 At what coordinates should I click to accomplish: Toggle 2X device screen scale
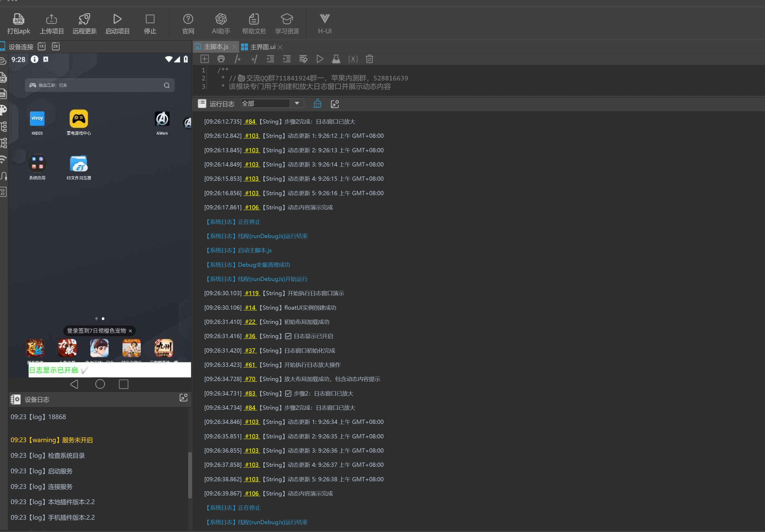(56, 46)
